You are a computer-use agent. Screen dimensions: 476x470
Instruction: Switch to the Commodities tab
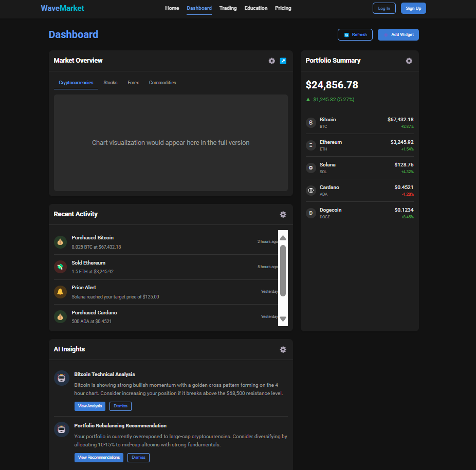coord(162,83)
